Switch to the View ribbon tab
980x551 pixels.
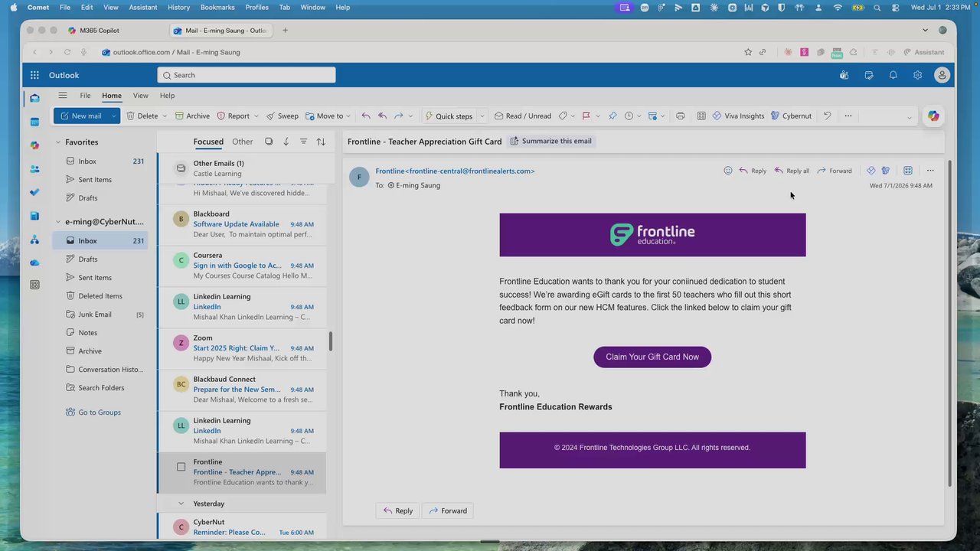pyautogui.click(x=140, y=96)
